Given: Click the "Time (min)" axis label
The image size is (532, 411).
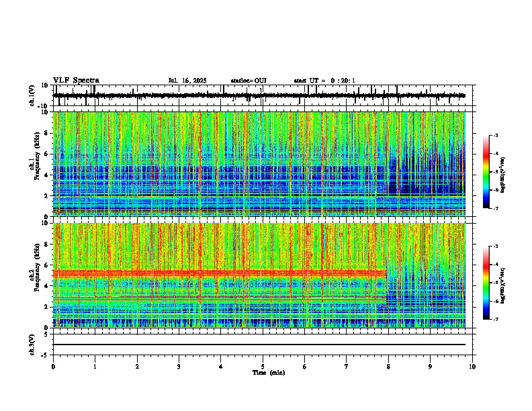Looking at the screenshot, I should coord(269,373).
